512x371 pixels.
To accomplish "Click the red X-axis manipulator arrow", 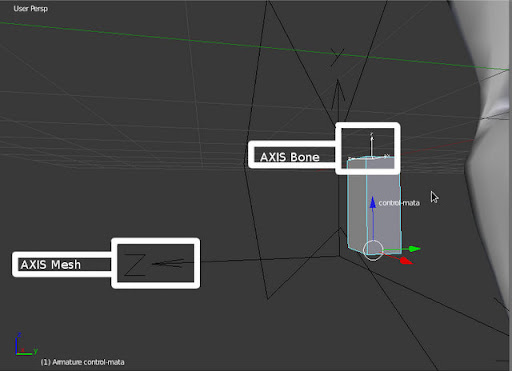I will coord(406,261).
